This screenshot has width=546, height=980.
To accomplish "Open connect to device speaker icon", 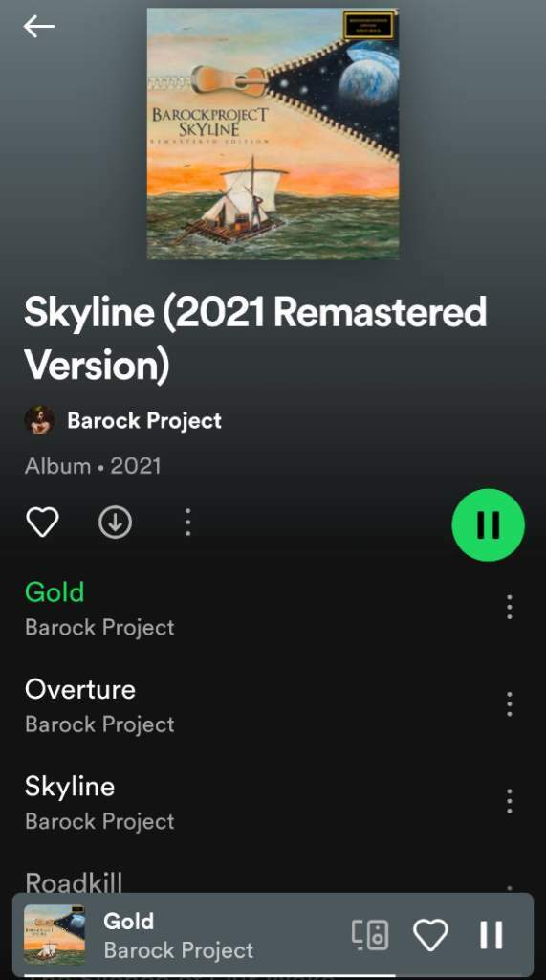I will [370, 935].
